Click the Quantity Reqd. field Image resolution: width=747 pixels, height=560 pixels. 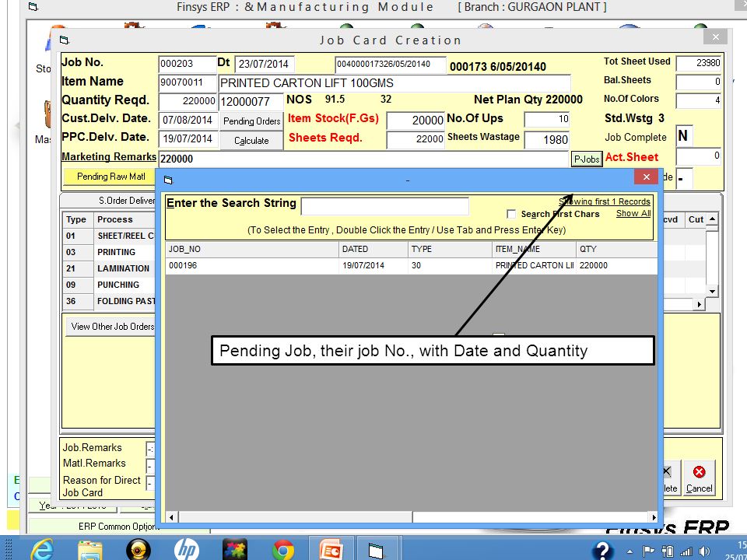point(188,101)
